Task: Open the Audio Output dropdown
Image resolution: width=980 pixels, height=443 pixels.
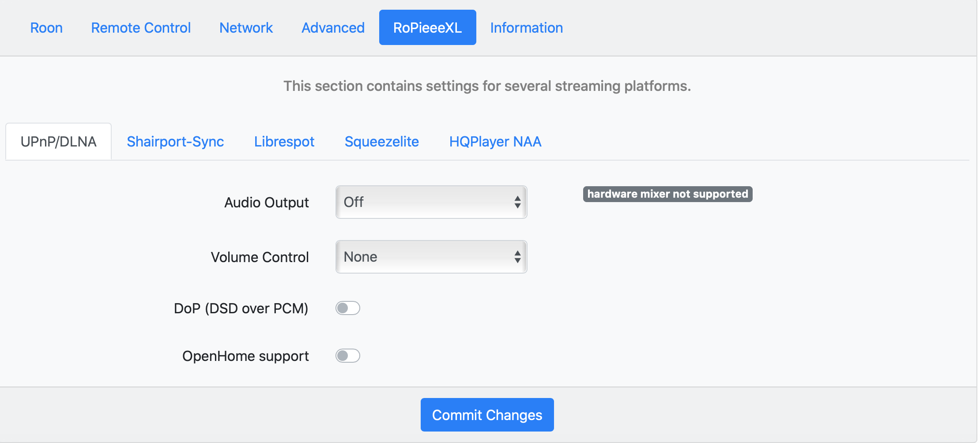Action: (x=431, y=202)
